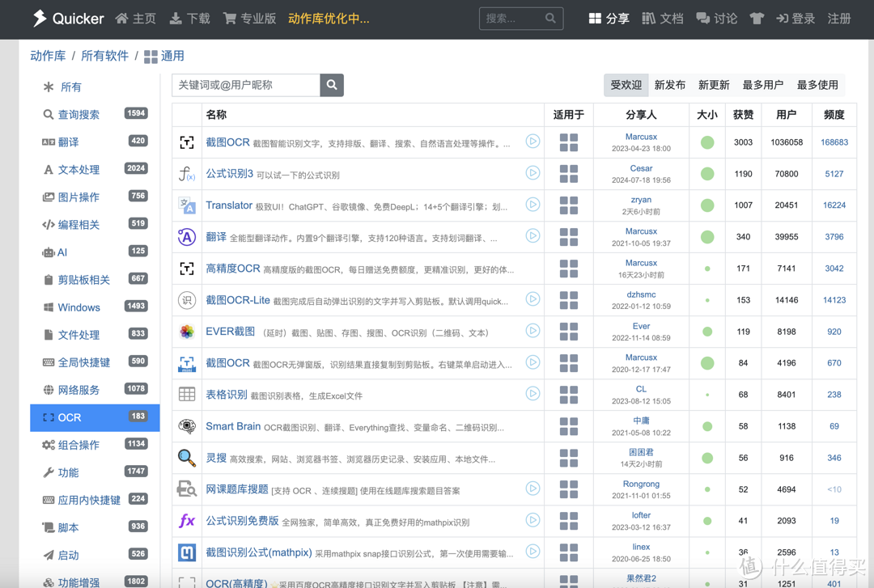Select 最多使用 sort tab
The image size is (874, 588).
tap(817, 85)
